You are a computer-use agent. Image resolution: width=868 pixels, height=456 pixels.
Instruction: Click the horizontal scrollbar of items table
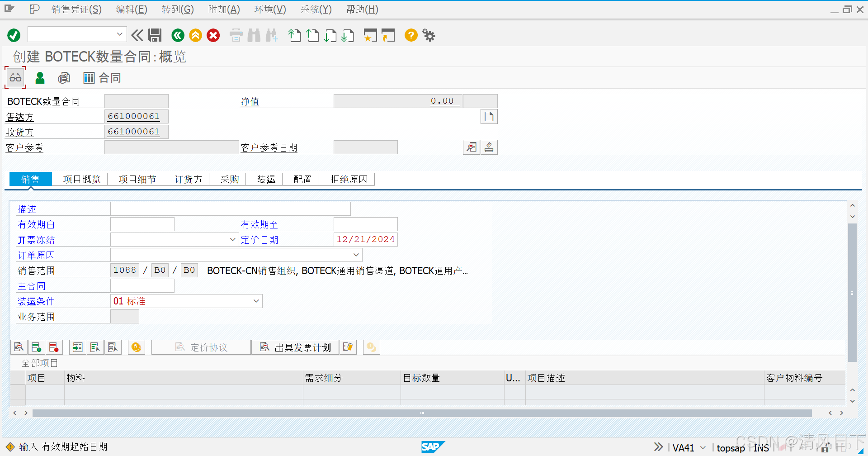click(x=422, y=413)
